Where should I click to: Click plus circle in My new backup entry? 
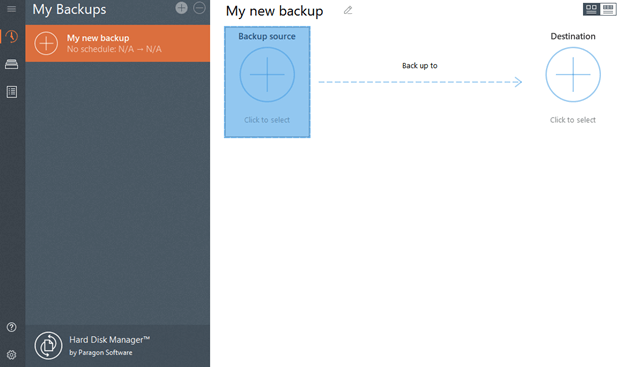point(46,43)
